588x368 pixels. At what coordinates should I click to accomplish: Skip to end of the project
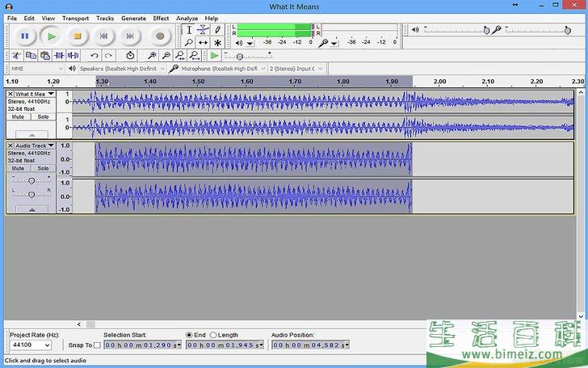[130, 36]
